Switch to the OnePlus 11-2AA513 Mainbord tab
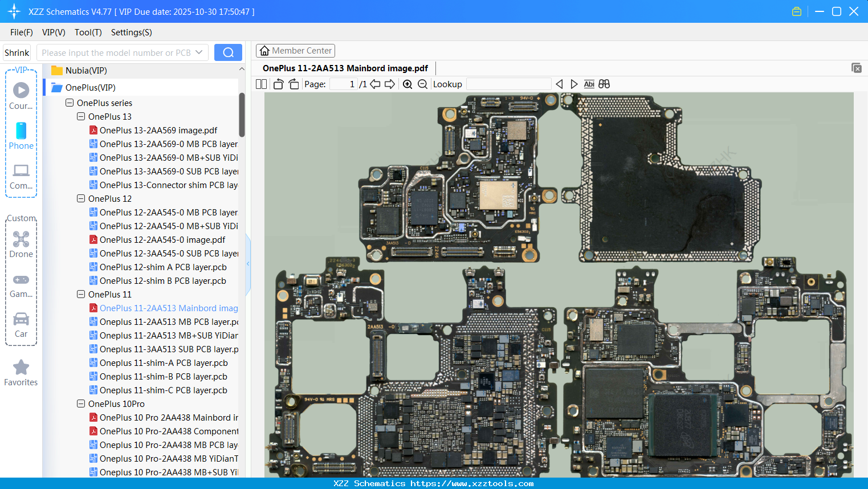The width and height of the screenshot is (868, 489). coord(345,68)
